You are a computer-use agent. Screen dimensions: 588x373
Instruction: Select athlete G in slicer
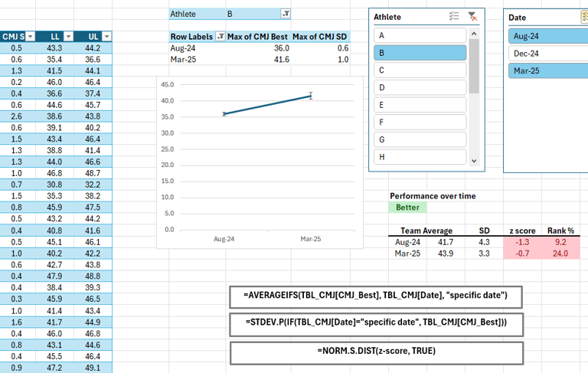click(x=420, y=139)
